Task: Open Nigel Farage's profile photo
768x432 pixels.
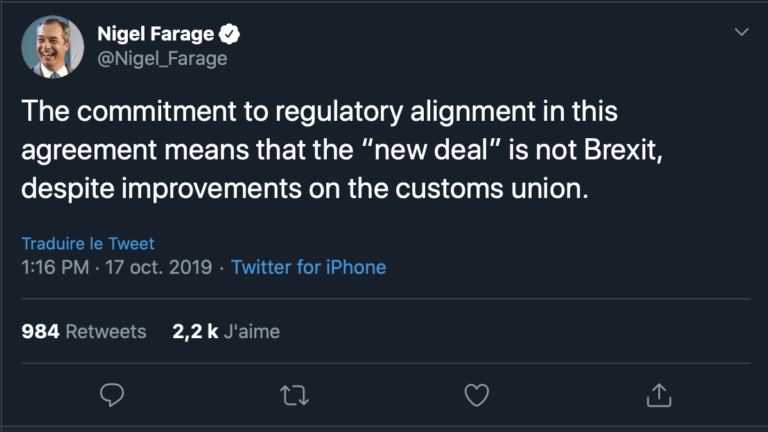Action: [52, 46]
